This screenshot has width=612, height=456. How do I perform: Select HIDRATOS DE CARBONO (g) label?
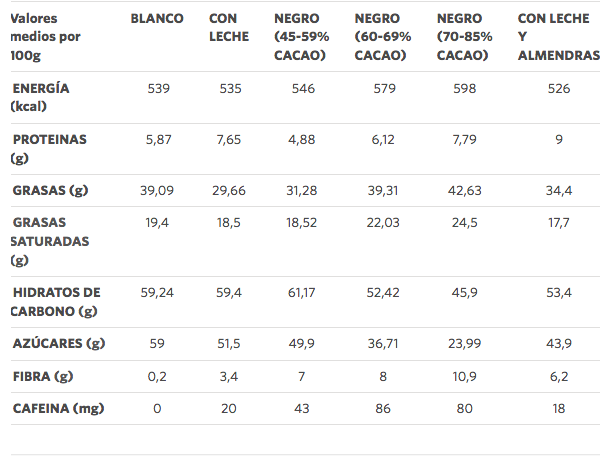pos(56,302)
